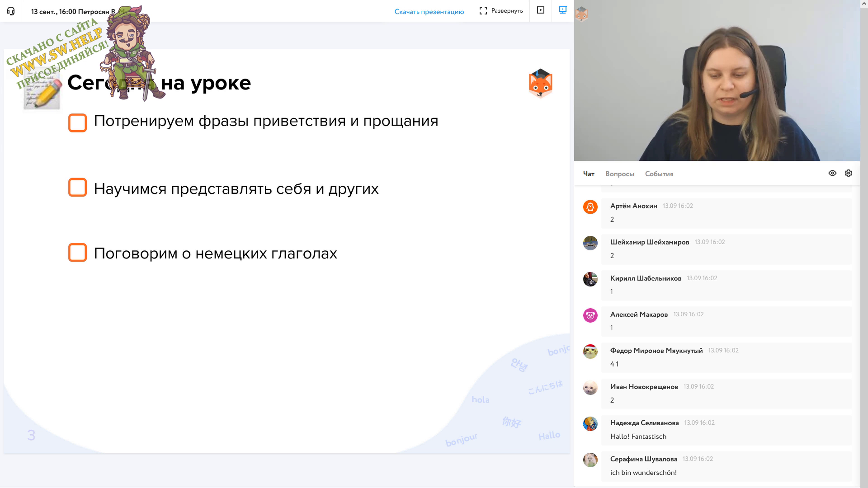Viewport: 868px width, 488px height.
Task: Check the greetings and farewells phrases box
Action: [x=77, y=122]
